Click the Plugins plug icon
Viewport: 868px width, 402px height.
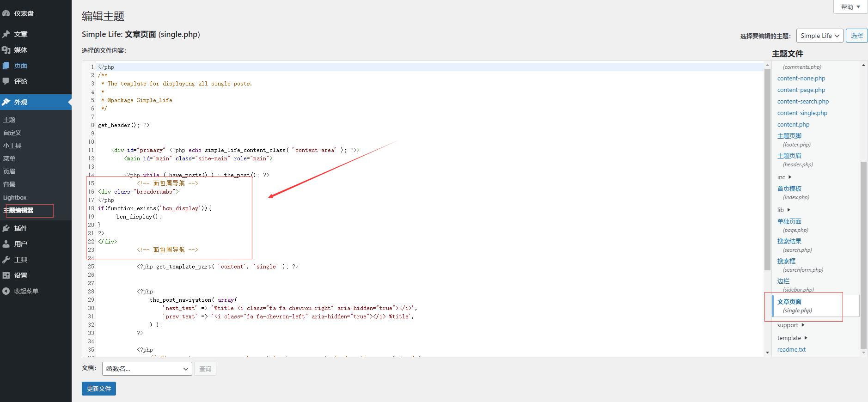click(6, 228)
